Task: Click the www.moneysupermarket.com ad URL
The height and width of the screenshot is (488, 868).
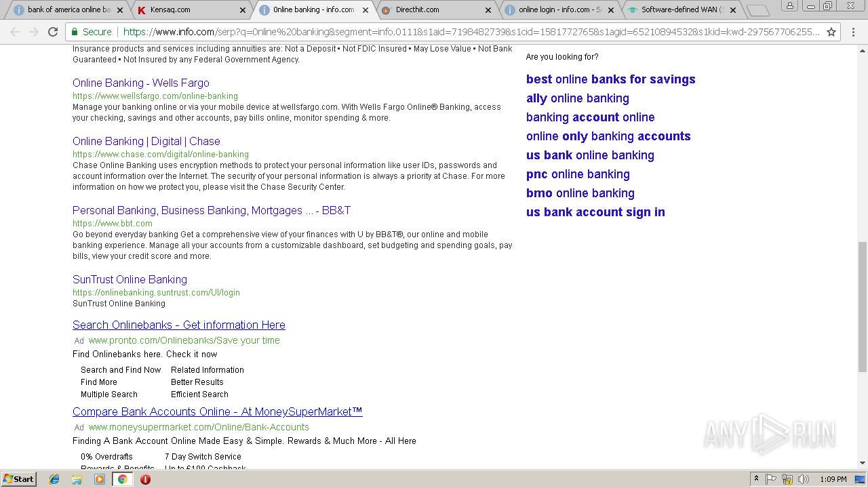Action: coord(199,427)
